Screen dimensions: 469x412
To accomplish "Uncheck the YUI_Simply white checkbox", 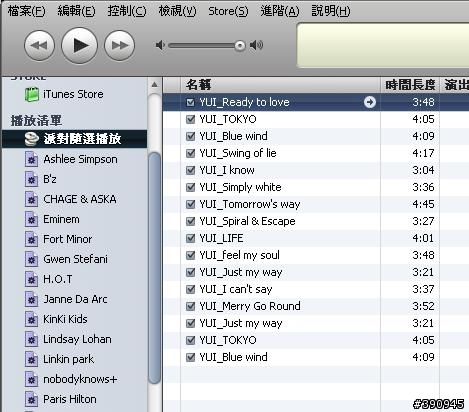I will [190, 187].
